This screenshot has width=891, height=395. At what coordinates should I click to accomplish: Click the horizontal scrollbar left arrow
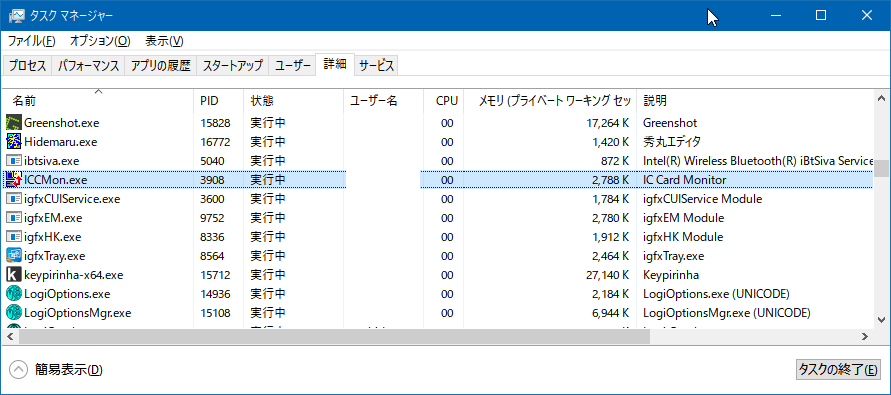tap(10, 336)
